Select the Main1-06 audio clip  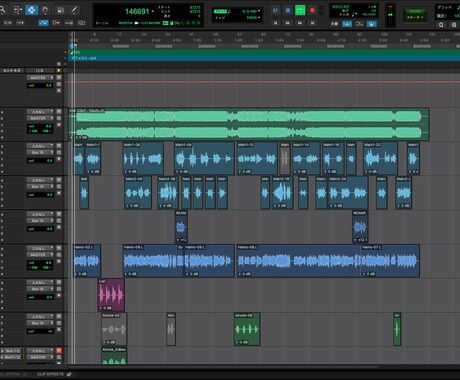pyautogui.click(x=143, y=158)
